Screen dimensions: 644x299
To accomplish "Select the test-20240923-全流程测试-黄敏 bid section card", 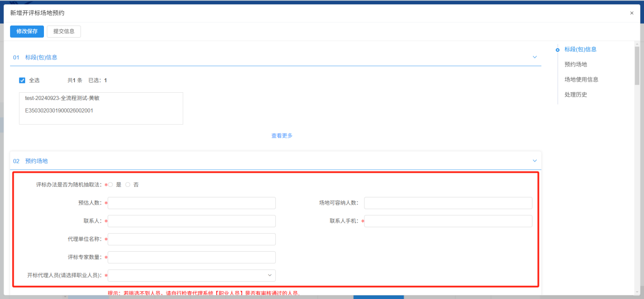I will 101,108.
